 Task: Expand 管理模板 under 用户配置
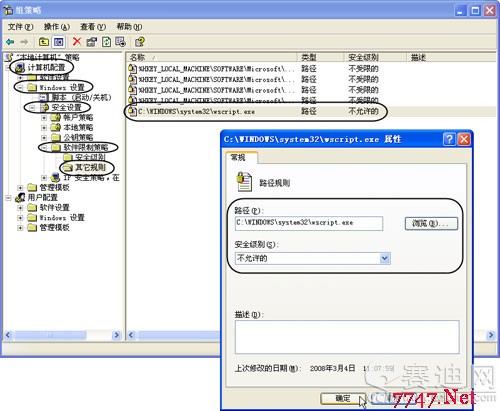pyautogui.click(x=20, y=228)
